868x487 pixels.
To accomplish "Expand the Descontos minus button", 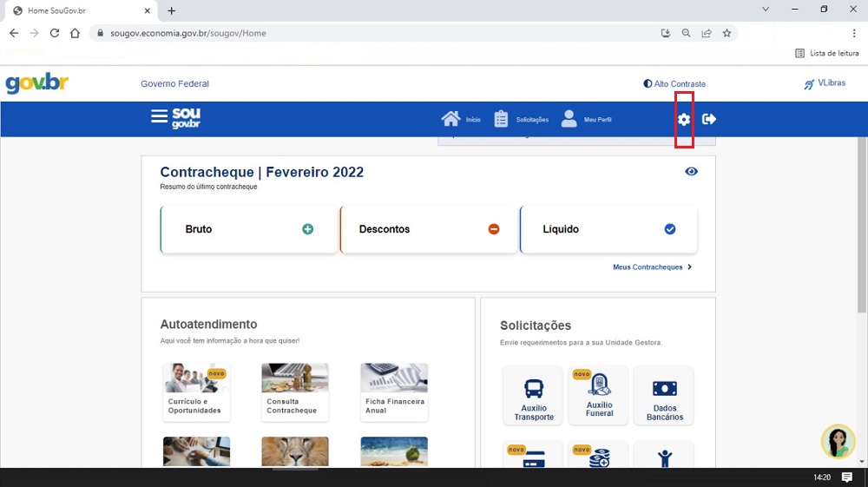I will 493,229.
